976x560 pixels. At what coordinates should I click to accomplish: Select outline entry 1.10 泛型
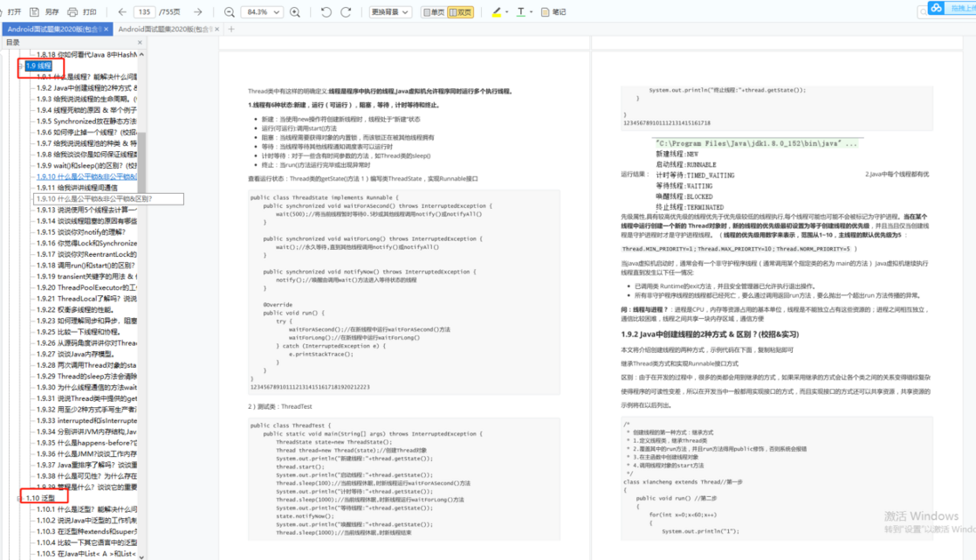[40, 499]
